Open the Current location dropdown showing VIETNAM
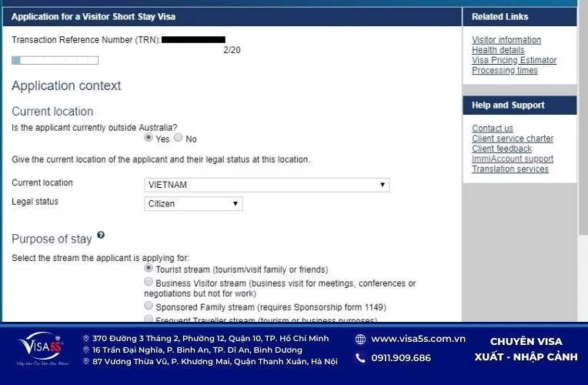 click(266, 185)
